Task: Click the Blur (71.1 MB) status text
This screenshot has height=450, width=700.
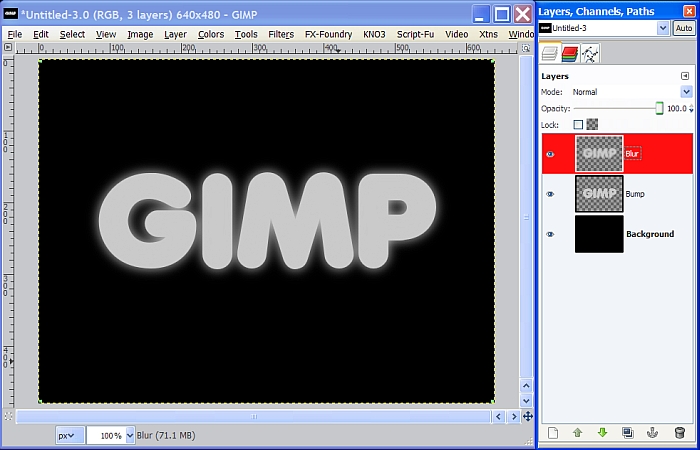Action: (x=166, y=435)
